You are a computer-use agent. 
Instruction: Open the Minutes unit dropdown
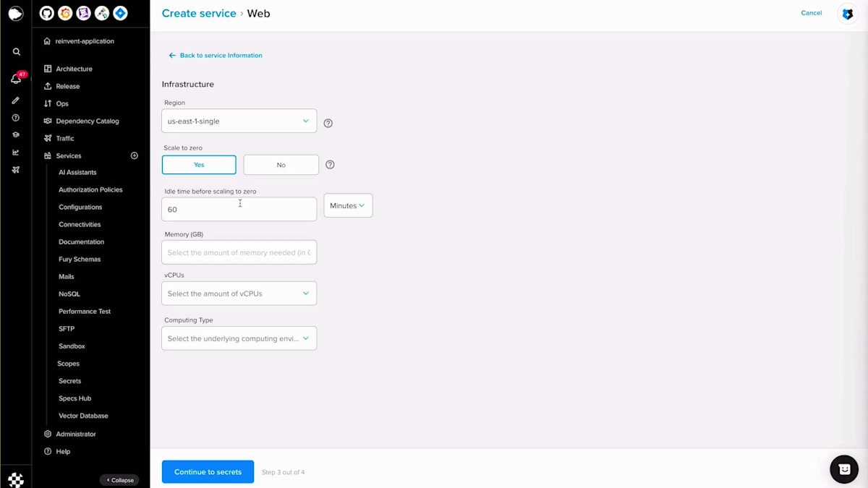coord(348,205)
